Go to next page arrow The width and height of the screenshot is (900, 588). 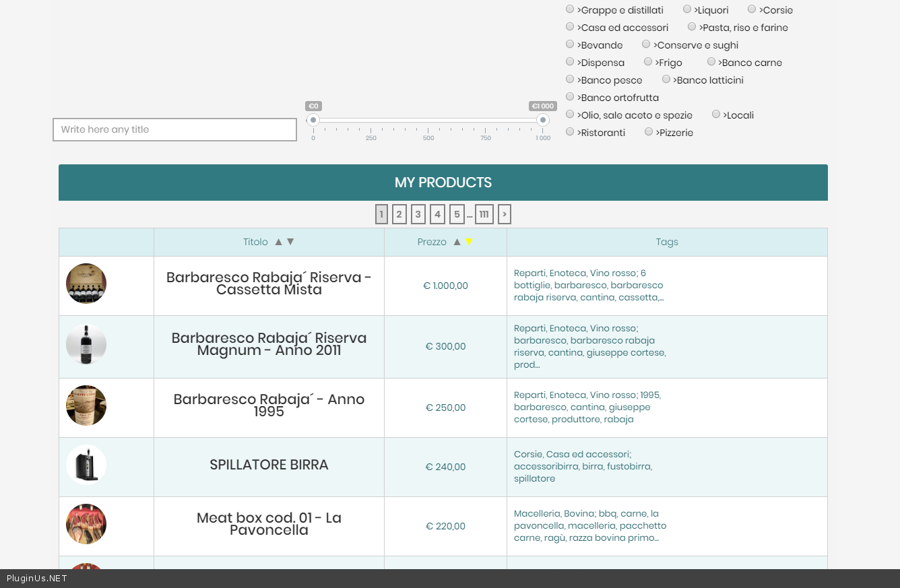[504, 214]
